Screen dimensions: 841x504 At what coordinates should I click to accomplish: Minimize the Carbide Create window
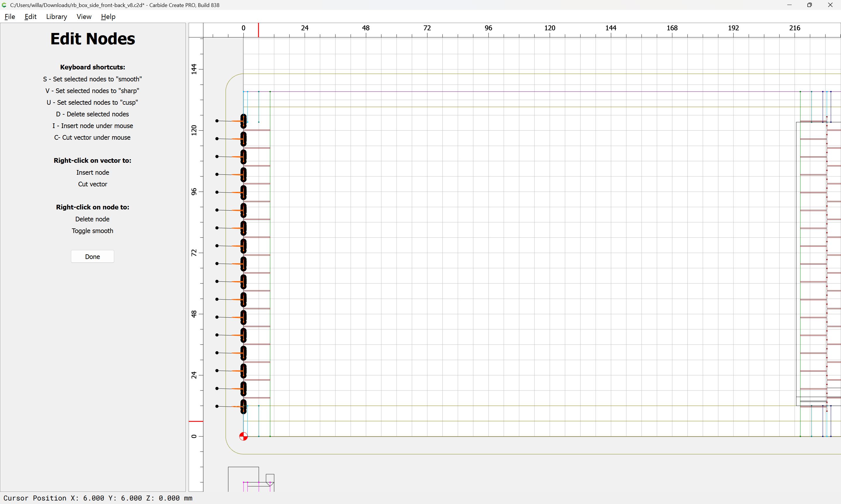click(789, 5)
